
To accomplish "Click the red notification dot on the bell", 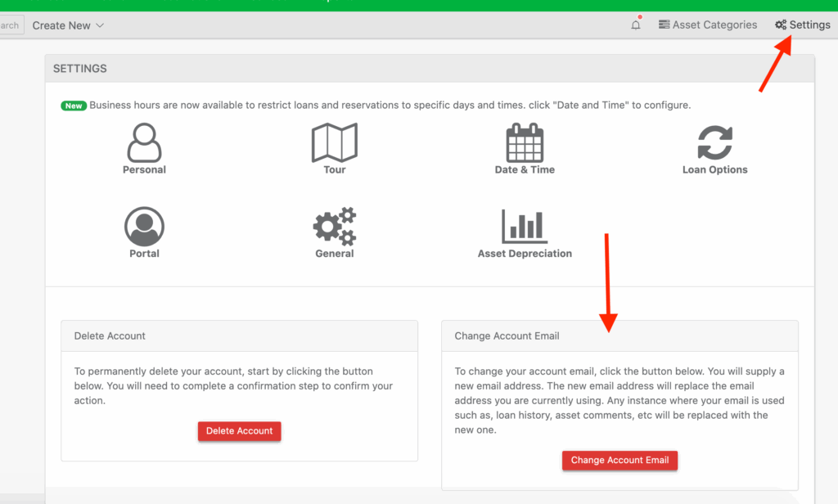I will [641, 16].
